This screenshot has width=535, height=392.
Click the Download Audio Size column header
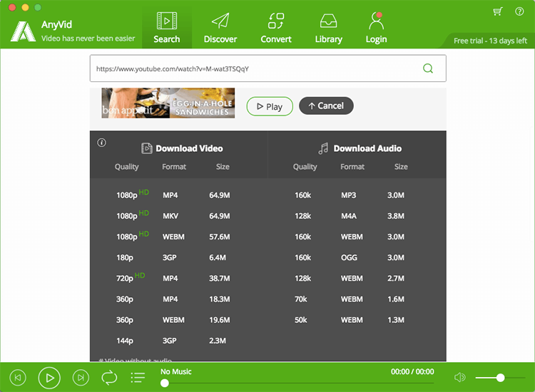tap(401, 167)
